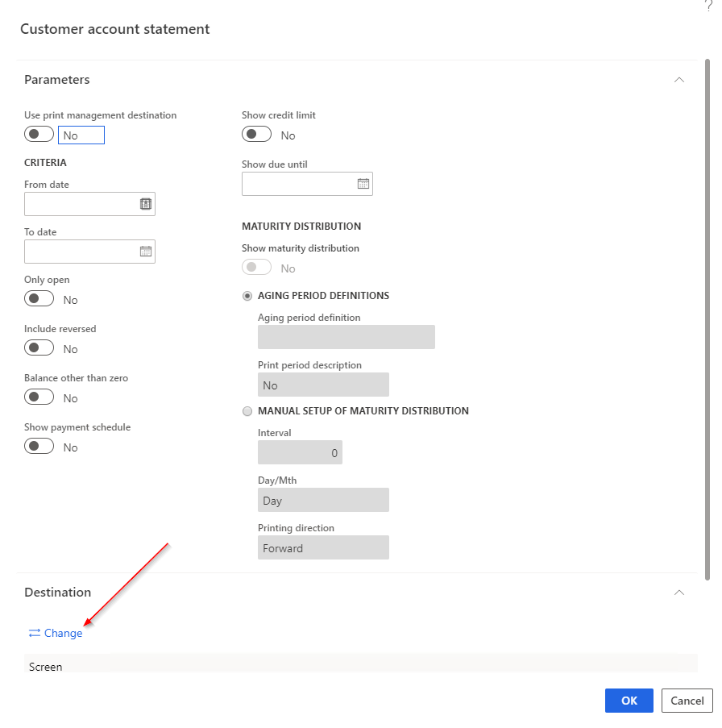Enable the Include reversed option
722x728 pixels.
39,347
